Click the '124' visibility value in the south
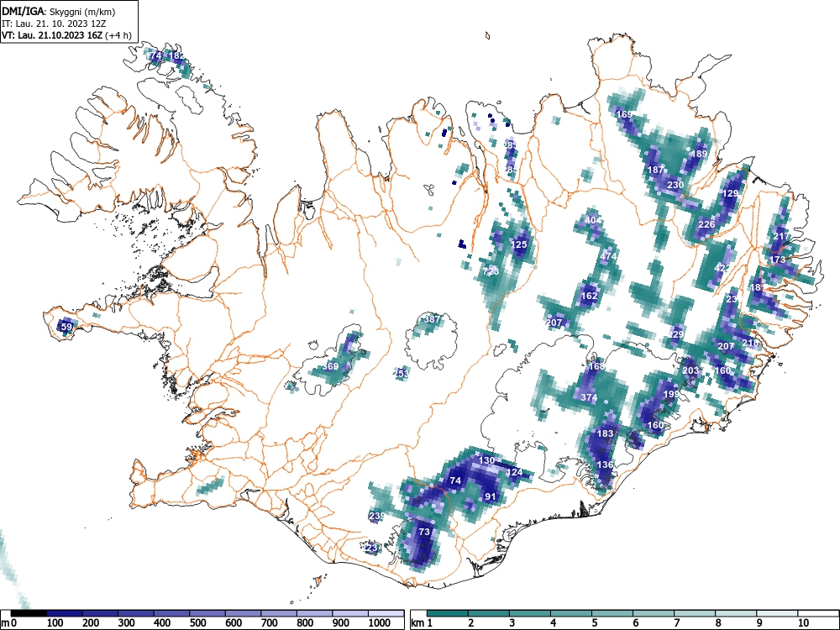The width and height of the screenshot is (840, 630). coord(514,472)
